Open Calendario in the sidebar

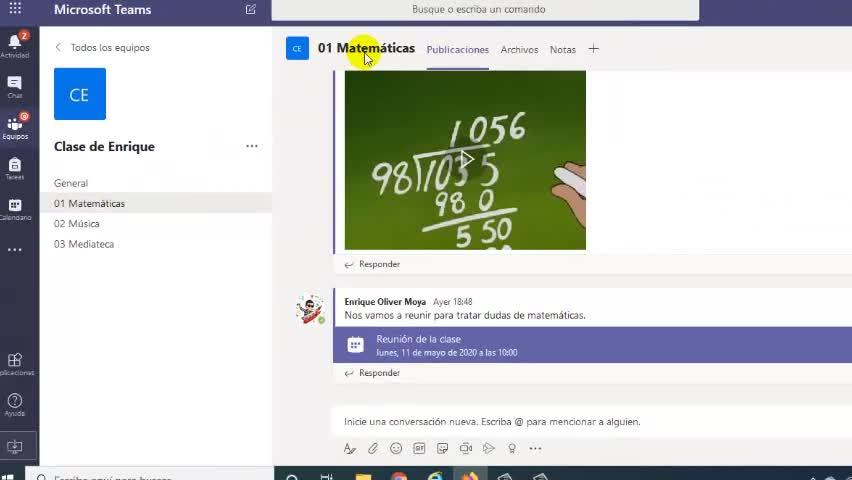click(15, 209)
